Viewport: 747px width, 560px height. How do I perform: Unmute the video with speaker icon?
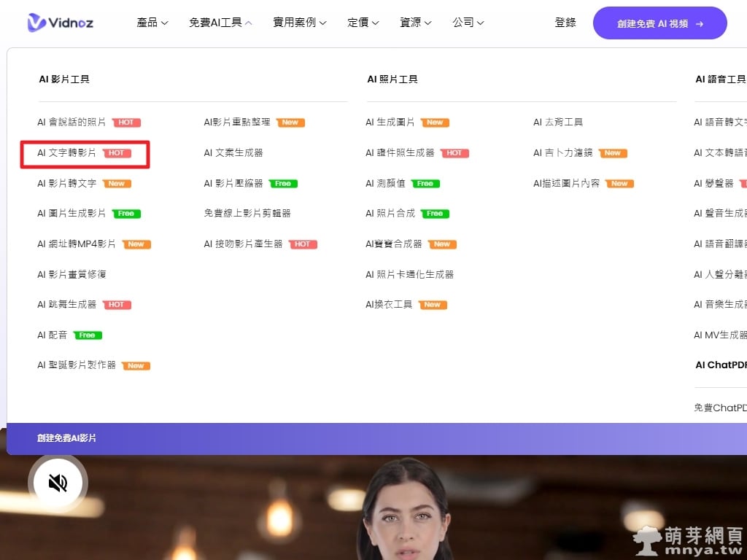58,482
